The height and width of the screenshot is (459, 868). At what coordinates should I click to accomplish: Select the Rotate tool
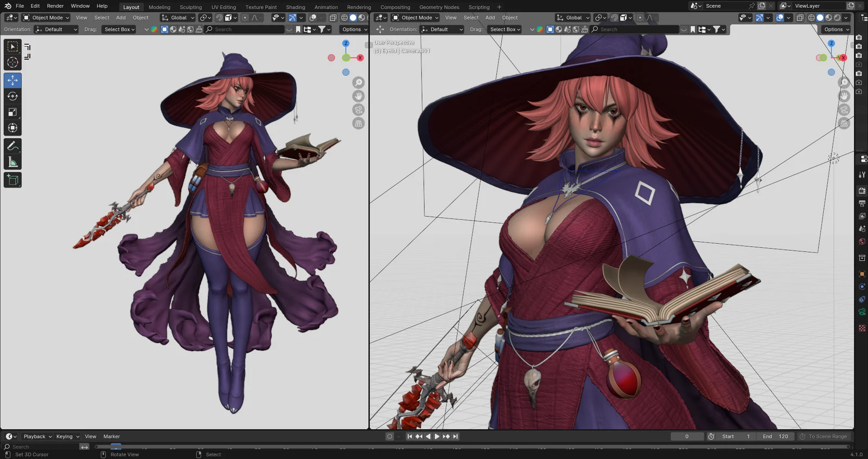pos(12,96)
